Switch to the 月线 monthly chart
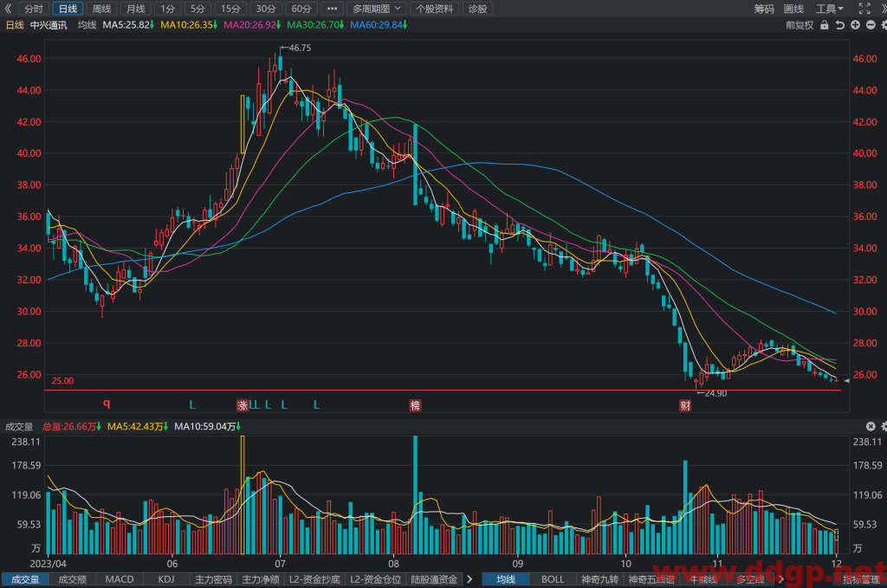 click(136, 9)
